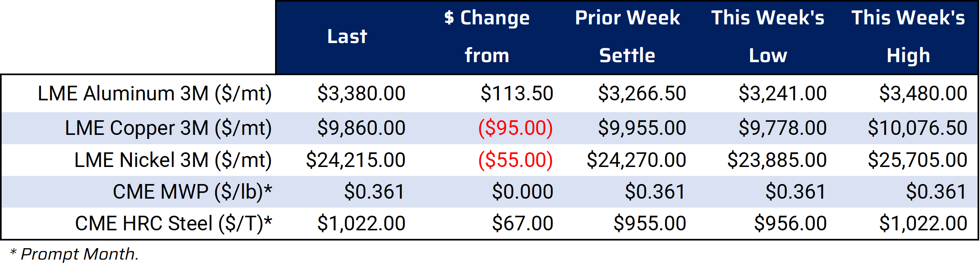Screen dimensions: 980x273
Task: Click the aluminum last price $3,380.00
Action: pyautogui.click(x=361, y=93)
